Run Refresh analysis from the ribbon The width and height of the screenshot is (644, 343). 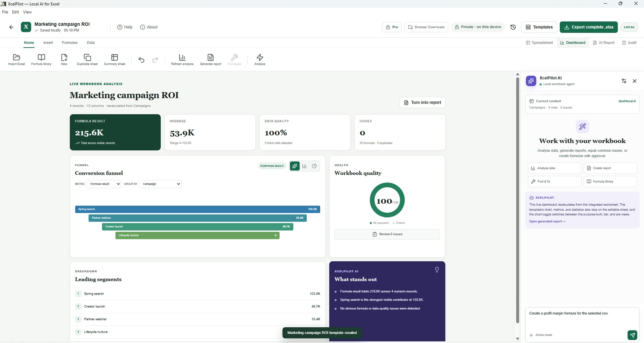click(x=182, y=60)
